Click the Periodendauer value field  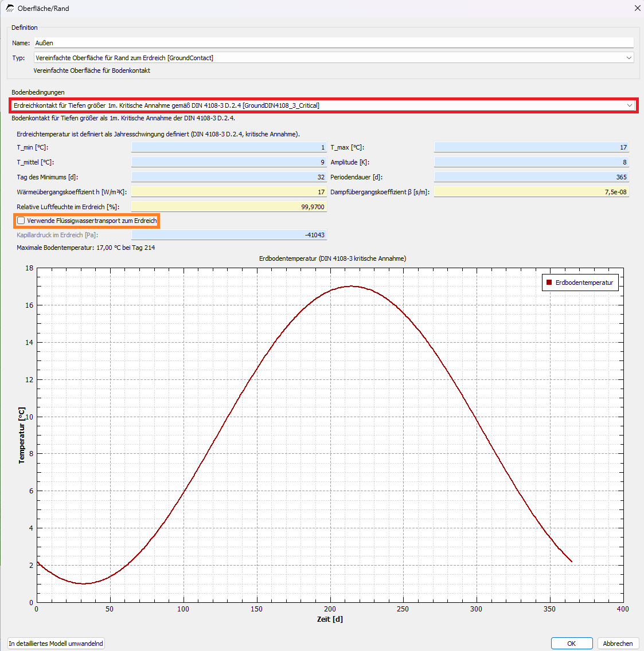(x=532, y=177)
